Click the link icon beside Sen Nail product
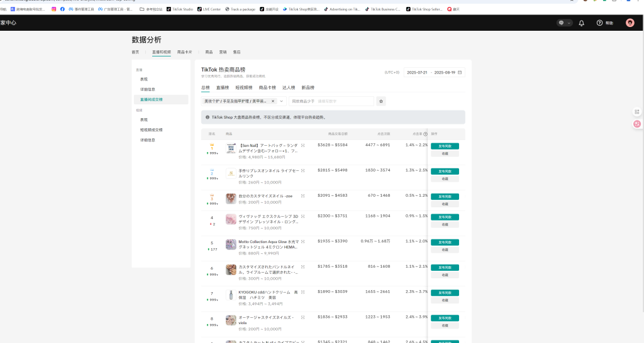Viewport: 644px width, 343px height. click(x=303, y=146)
